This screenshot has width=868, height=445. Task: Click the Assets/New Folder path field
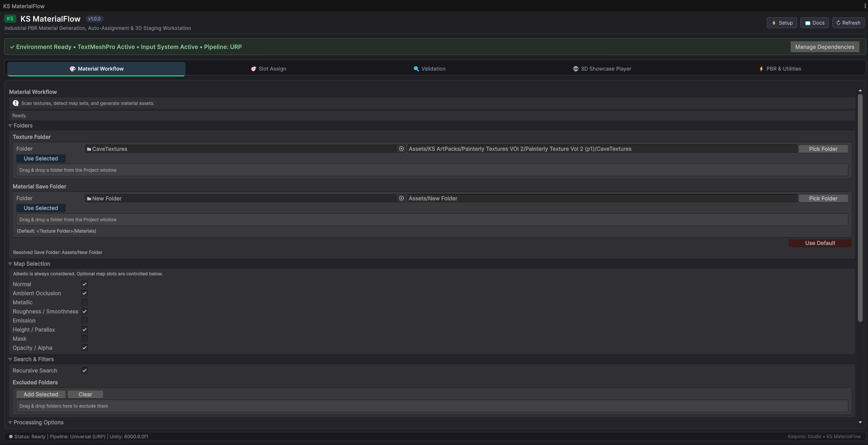(602, 198)
